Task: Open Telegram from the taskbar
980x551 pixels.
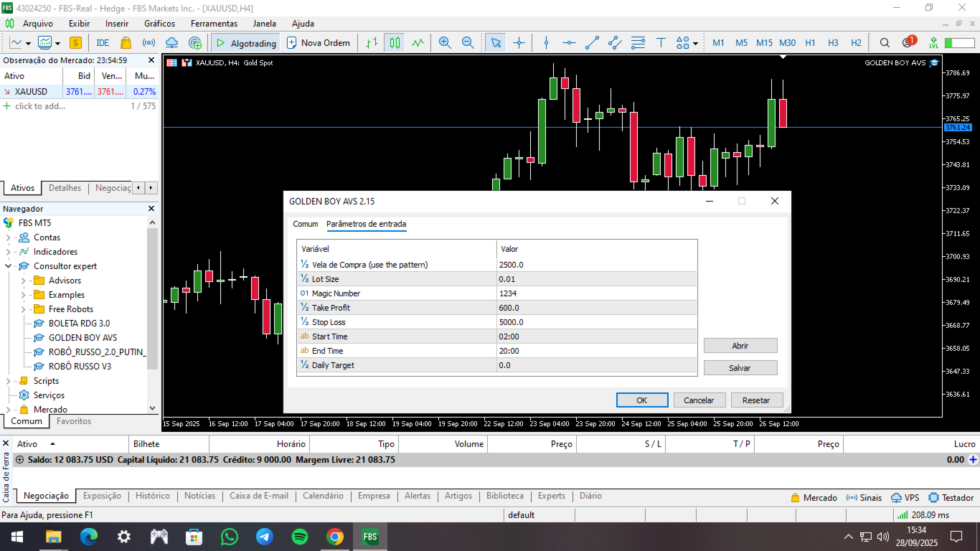Action: pos(265,537)
